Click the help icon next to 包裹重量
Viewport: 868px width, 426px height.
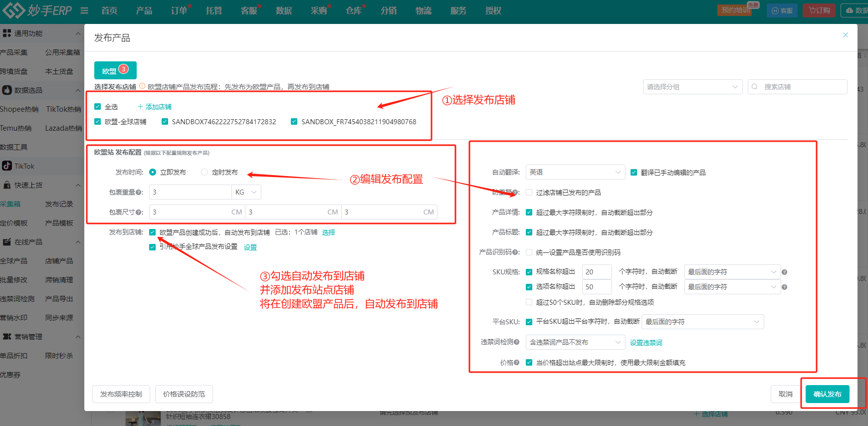pyautogui.click(x=139, y=192)
